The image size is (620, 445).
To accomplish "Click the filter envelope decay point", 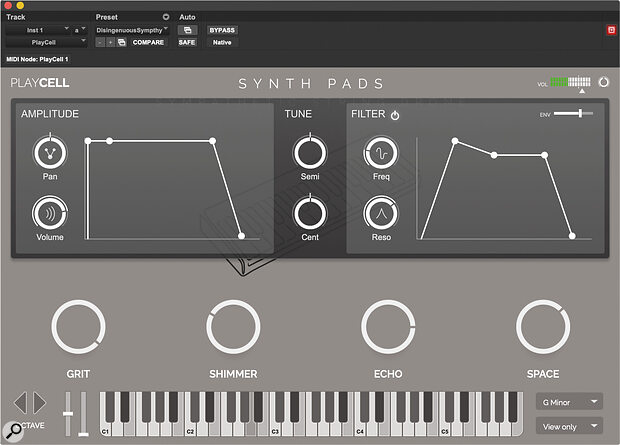I will 494,155.
